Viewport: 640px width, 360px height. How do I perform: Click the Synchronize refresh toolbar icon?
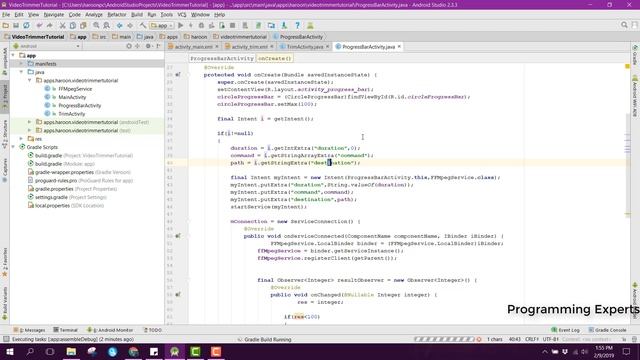tap(27, 25)
